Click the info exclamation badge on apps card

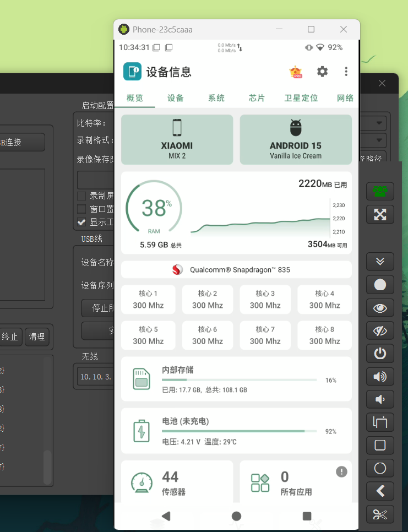tap(341, 471)
